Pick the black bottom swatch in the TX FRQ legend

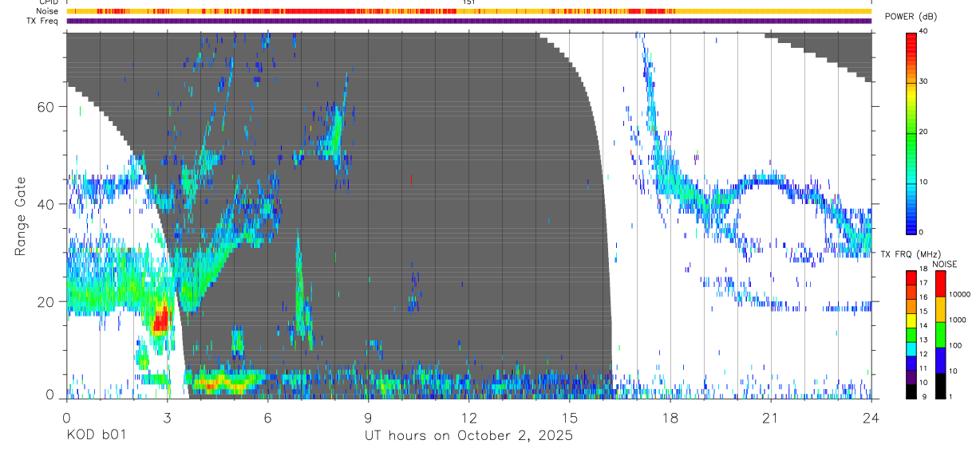pos(912,390)
